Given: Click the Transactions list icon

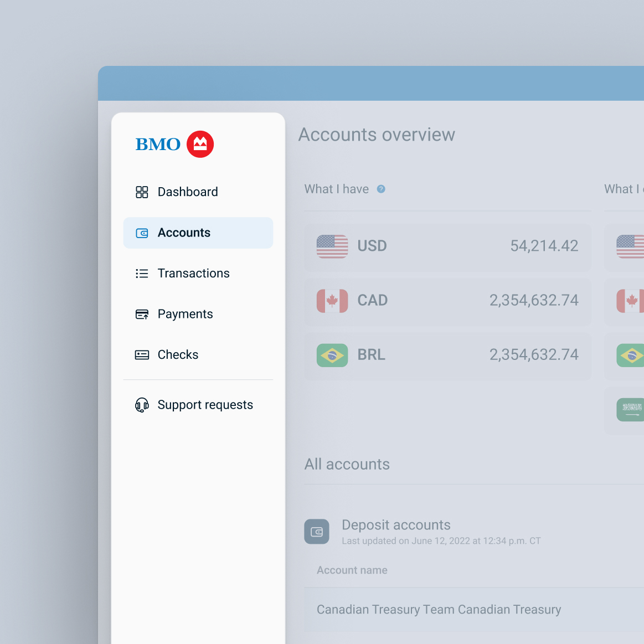Looking at the screenshot, I should click(x=142, y=273).
